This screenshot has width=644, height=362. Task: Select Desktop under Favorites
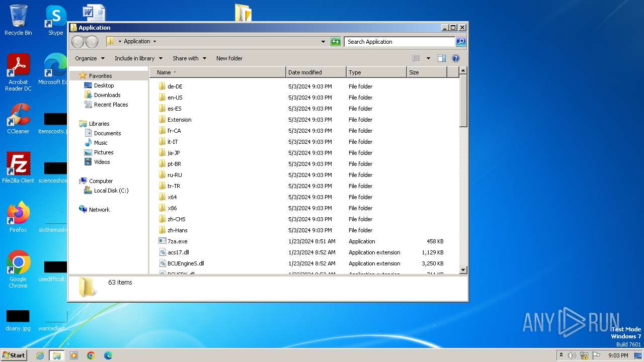click(x=104, y=85)
